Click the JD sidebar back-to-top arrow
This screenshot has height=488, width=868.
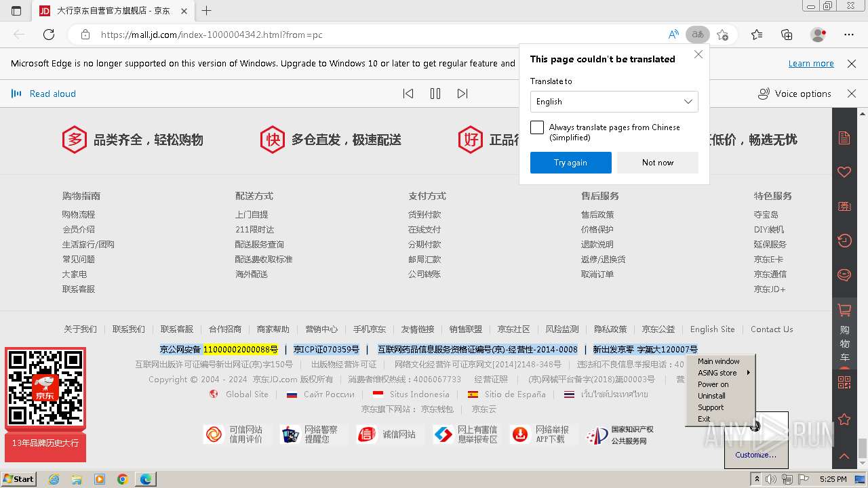844,456
